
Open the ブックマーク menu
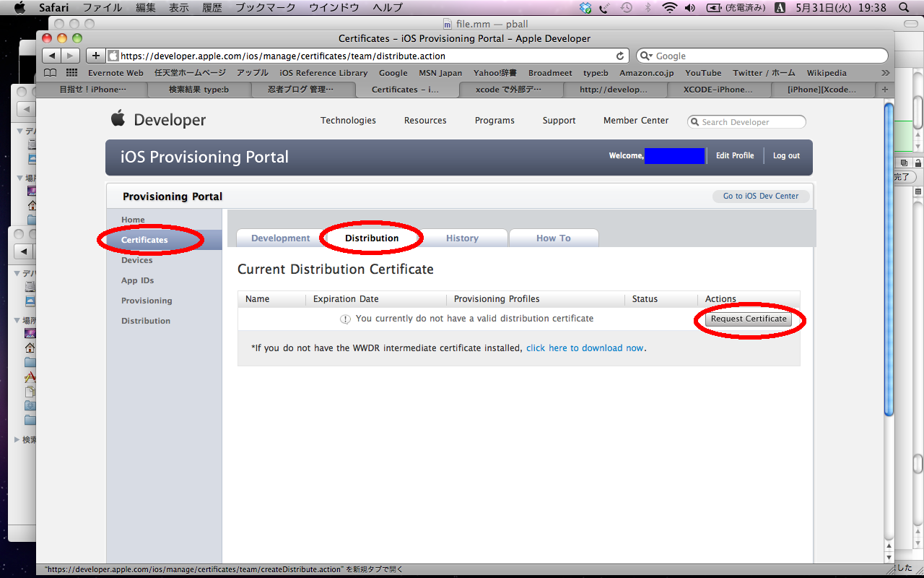point(266,7)
